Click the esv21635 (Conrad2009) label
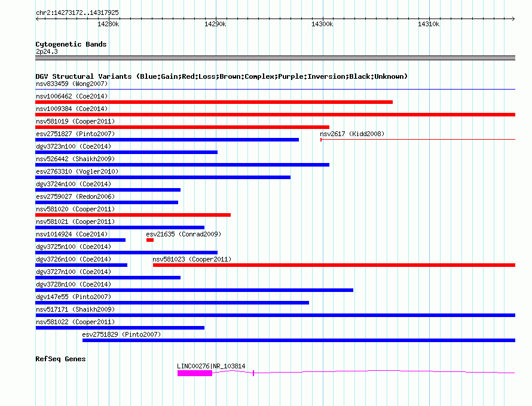 click(184, 234)
